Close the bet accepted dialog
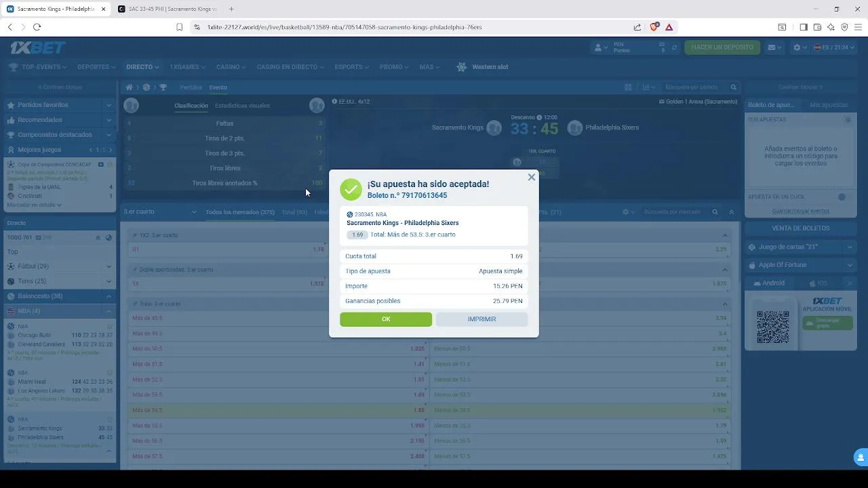 [532, 177]
